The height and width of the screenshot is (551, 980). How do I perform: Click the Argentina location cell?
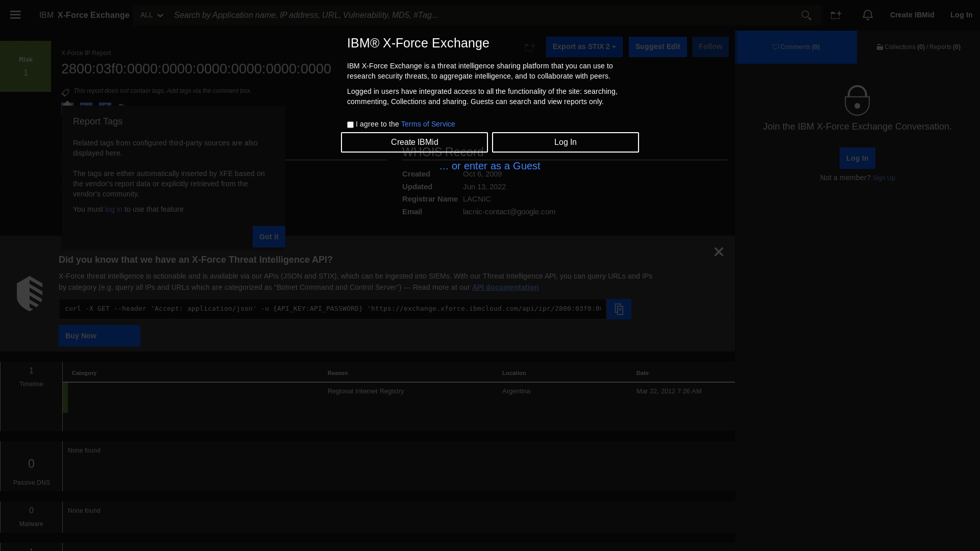click(x=516, y=391)
